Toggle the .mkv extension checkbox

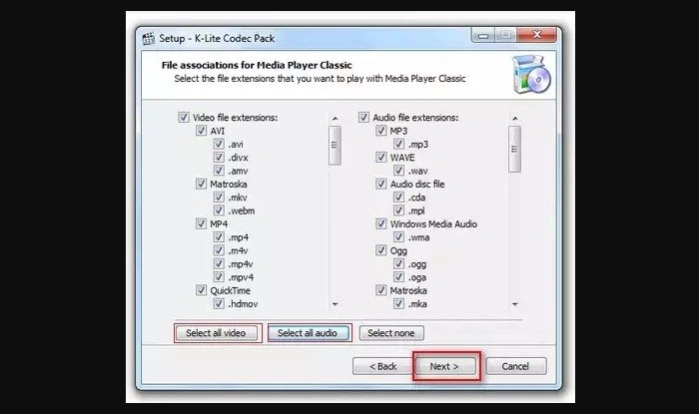pyautogui.click(x=218, y=197)
